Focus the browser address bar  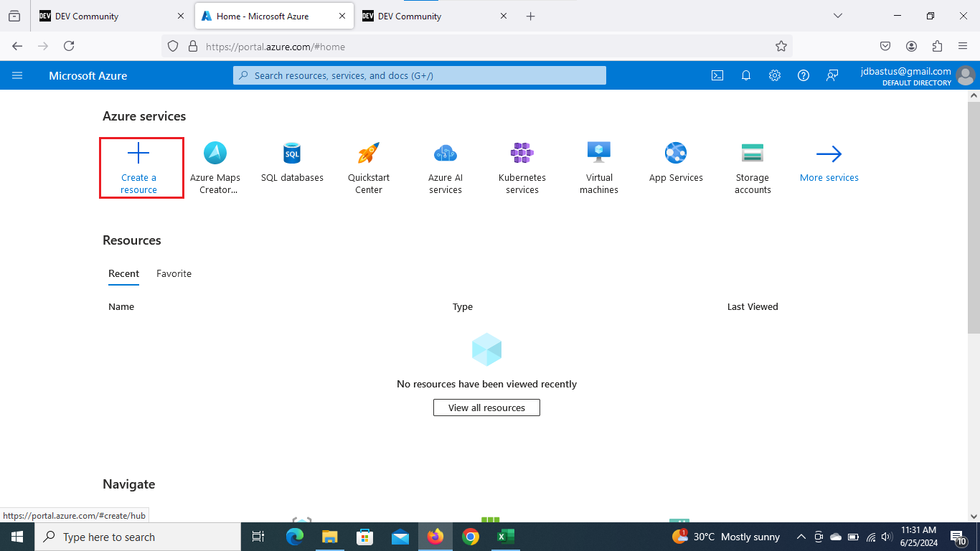pyautogui.click(x=477, y=46)
